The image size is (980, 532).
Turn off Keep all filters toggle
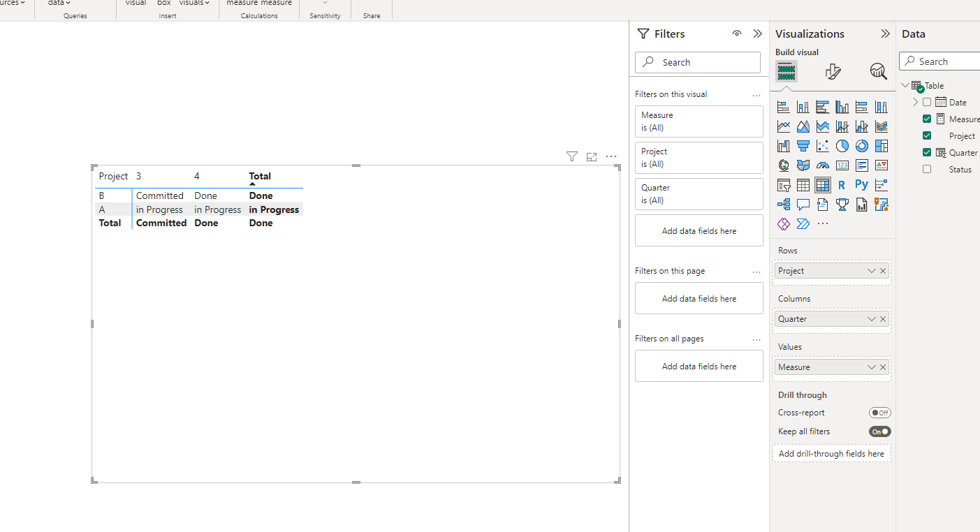coord(880,431)
